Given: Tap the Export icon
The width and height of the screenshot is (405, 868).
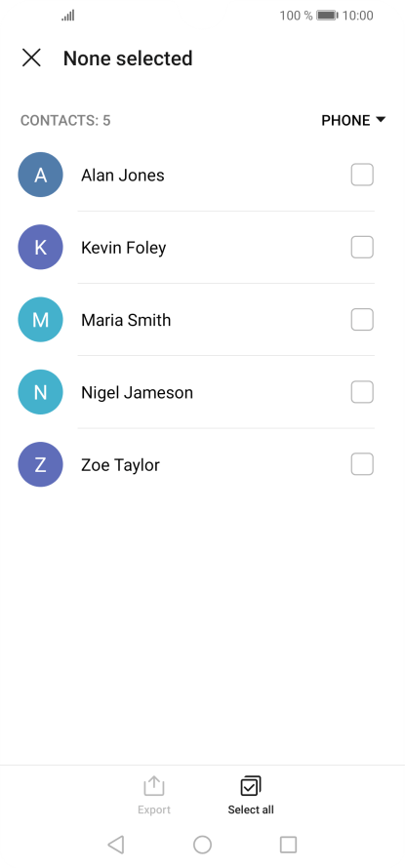Looking at the screenshot, I should (154, 785).
